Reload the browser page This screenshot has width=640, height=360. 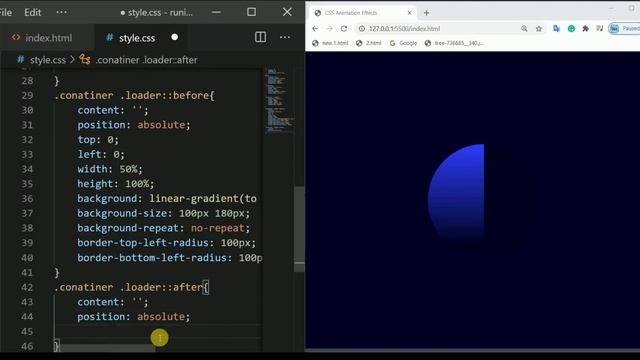(x=344, y=29)
